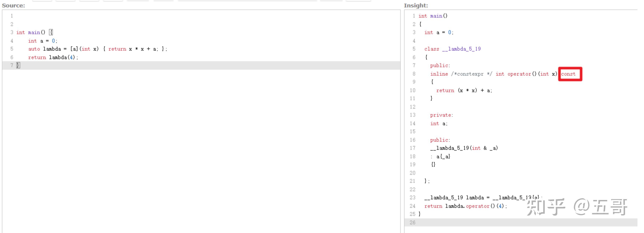The image size is (644, 233).
Task: Click the first toolbar button at top left
Action: 42,1
